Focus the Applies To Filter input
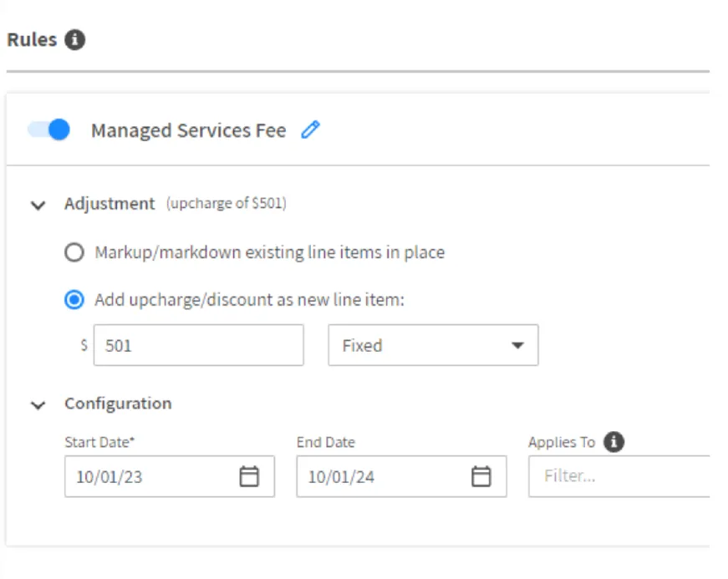 (619, 476)
